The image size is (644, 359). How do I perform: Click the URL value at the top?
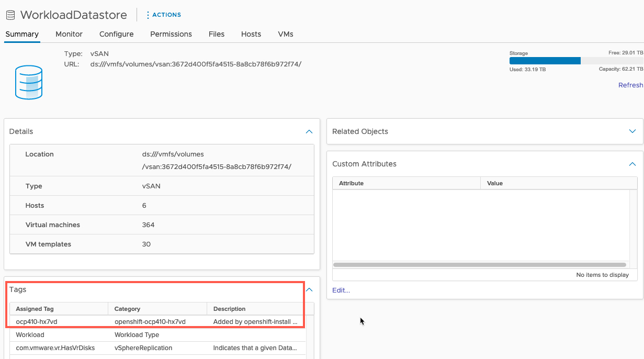tap(196, 64)
